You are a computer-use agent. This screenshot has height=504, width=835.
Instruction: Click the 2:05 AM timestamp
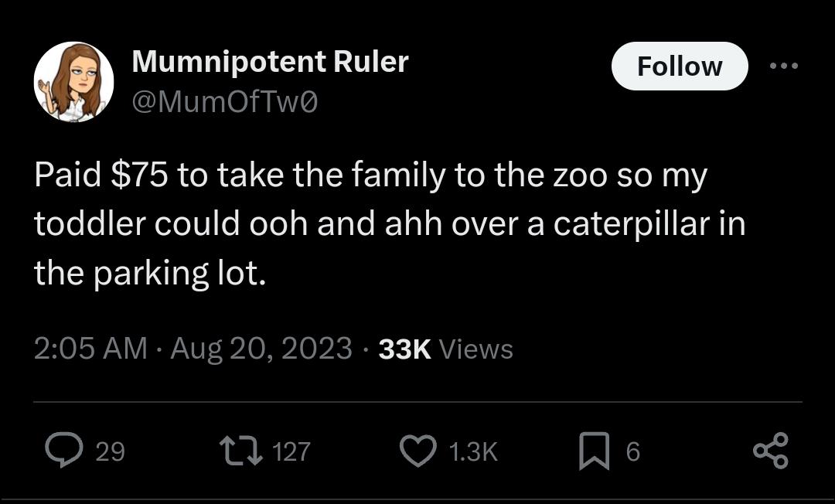[x=90, y=349]
